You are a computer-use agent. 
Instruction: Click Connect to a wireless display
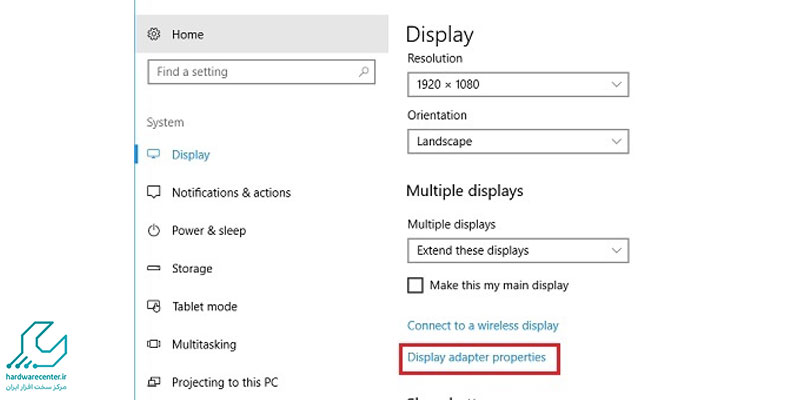click(483, 326)
